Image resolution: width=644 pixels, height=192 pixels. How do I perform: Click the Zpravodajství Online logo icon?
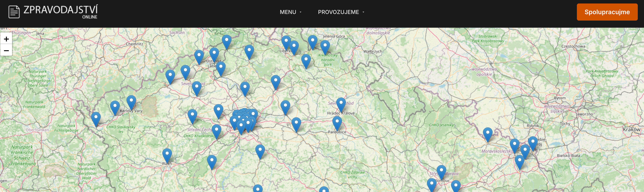(x=14, y=12)
